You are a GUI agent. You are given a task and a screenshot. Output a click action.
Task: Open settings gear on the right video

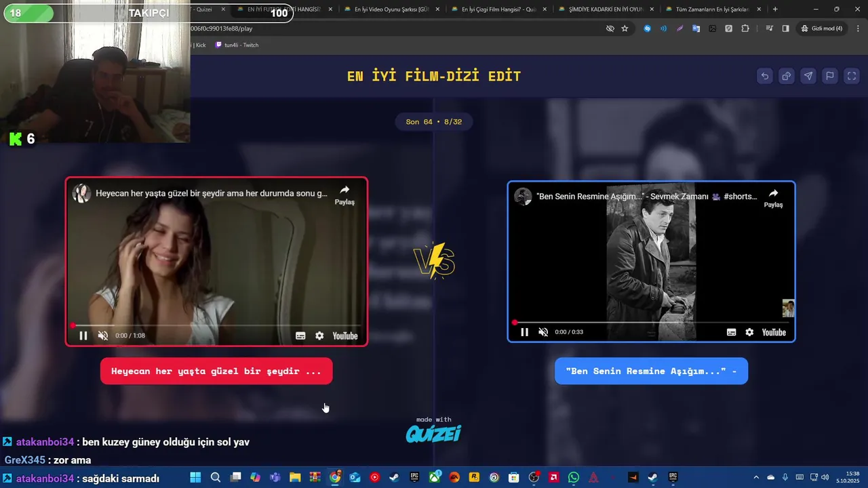coord(749,332)
